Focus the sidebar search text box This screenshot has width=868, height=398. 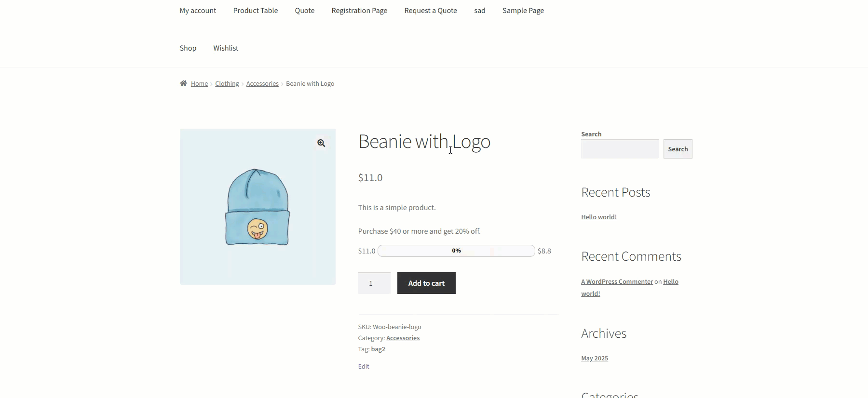[620, 149]
